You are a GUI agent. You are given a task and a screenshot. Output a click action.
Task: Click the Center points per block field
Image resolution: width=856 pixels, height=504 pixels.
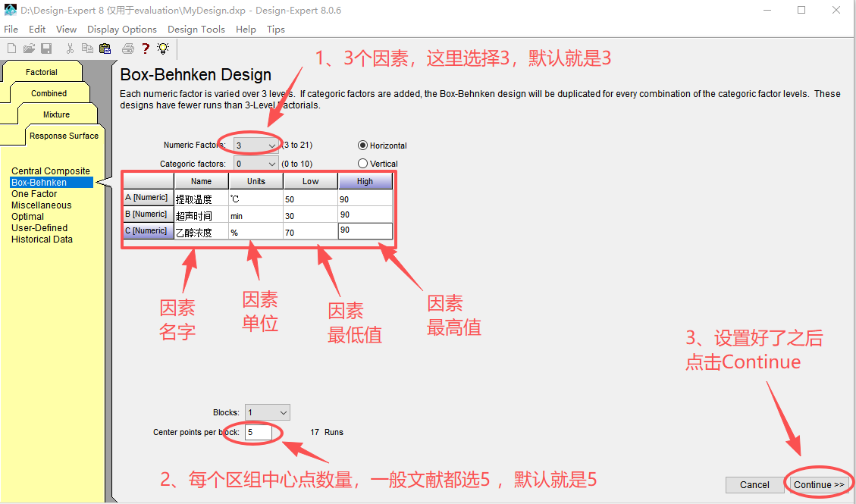(258, 432)
